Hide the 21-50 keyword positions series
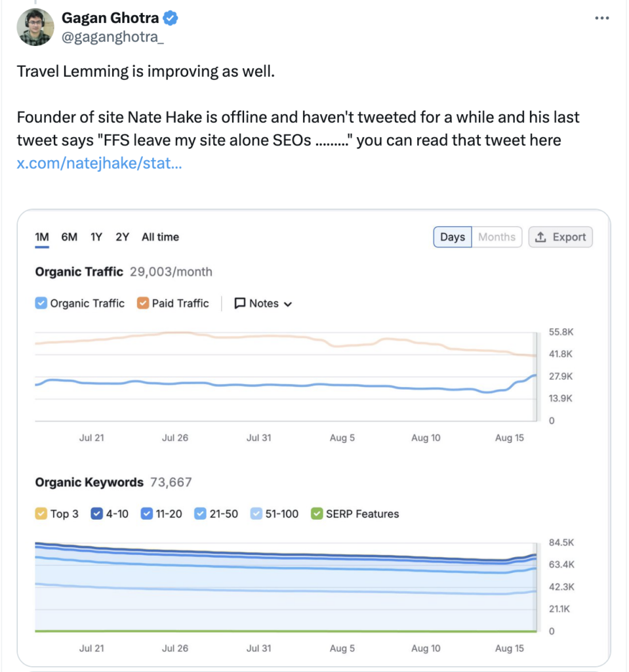This screenshot has width=629, height=672. (x=200, y=514)
